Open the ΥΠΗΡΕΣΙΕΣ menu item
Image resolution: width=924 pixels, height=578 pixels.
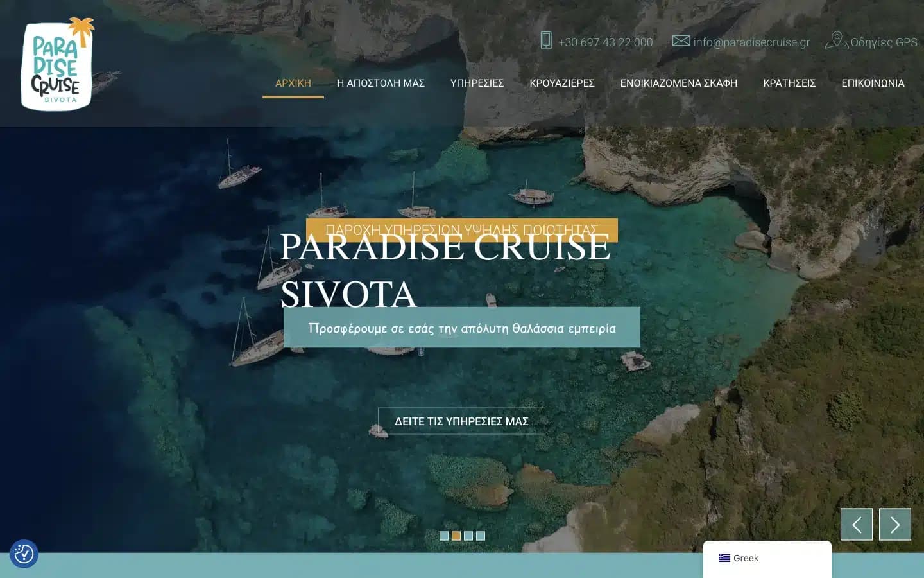(477, 83)
